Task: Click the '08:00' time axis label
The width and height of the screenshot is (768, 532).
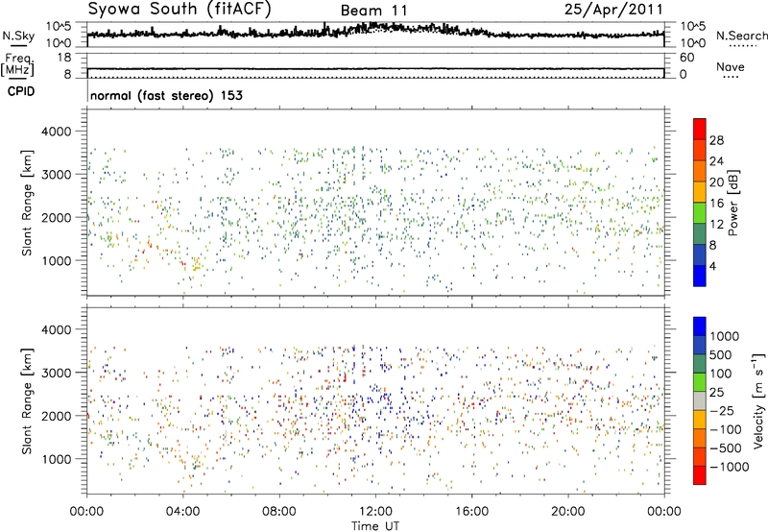Action: pos(279,512)
